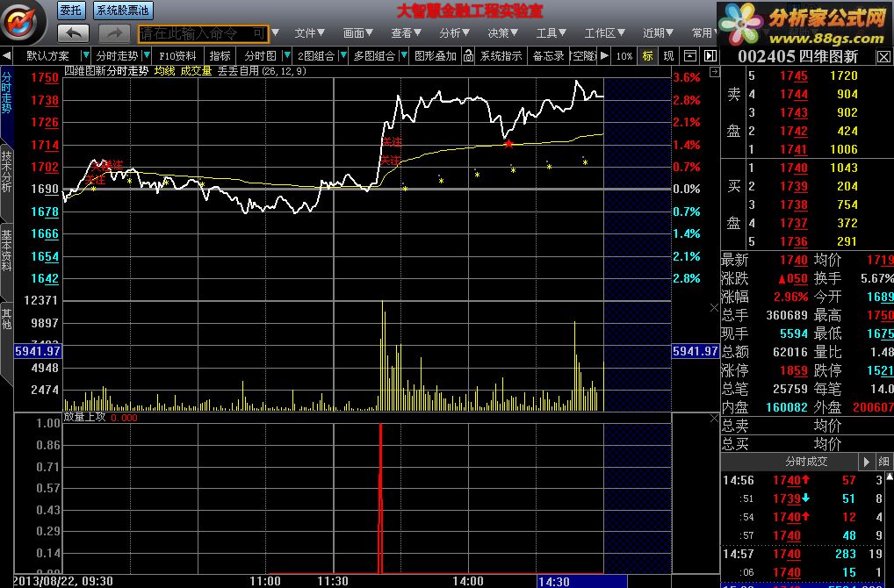Click the 002405 四维图新 stock title
894x588 pixels.
(x=797, y=56)
